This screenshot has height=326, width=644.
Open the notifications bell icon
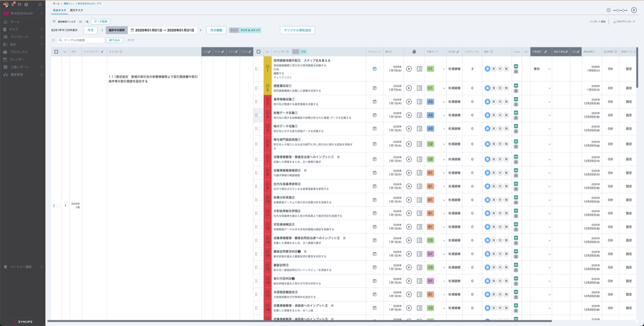(x=13, y=5)
